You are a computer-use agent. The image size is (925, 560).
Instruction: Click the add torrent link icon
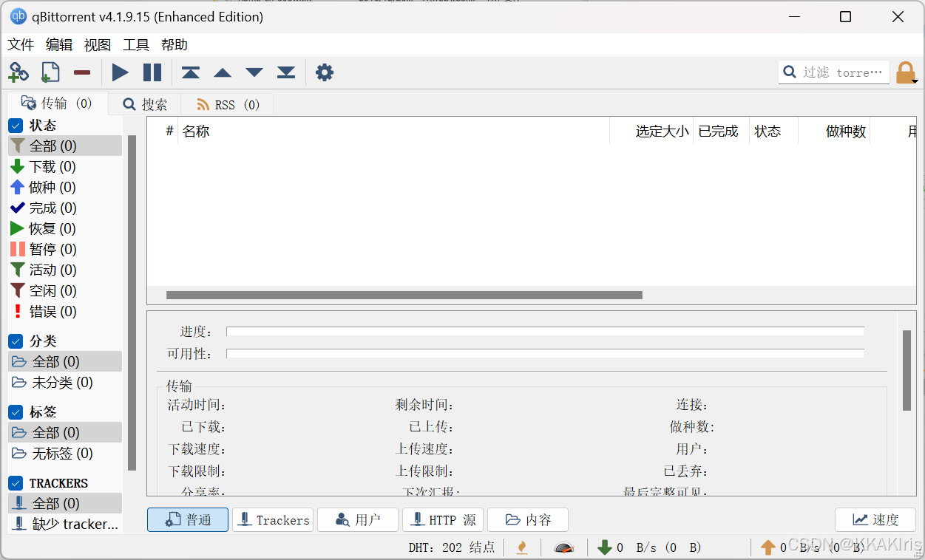(18, 72)
